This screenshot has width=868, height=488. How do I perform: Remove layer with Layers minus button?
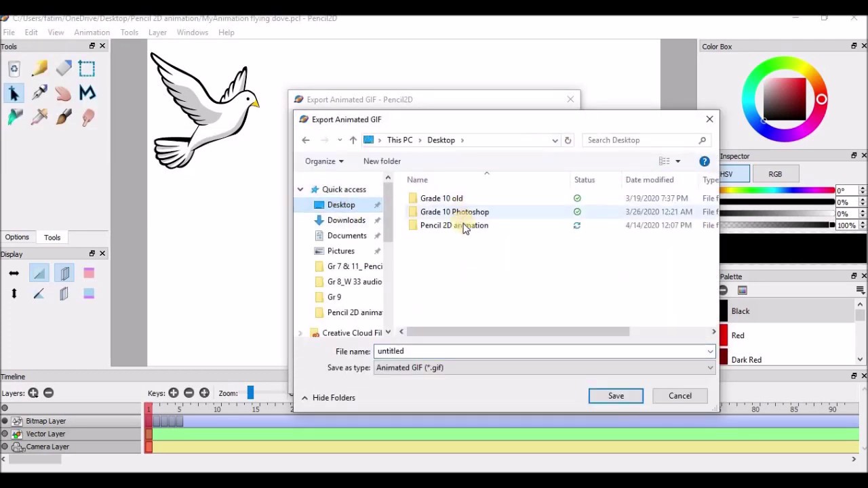tap(48, 393)
